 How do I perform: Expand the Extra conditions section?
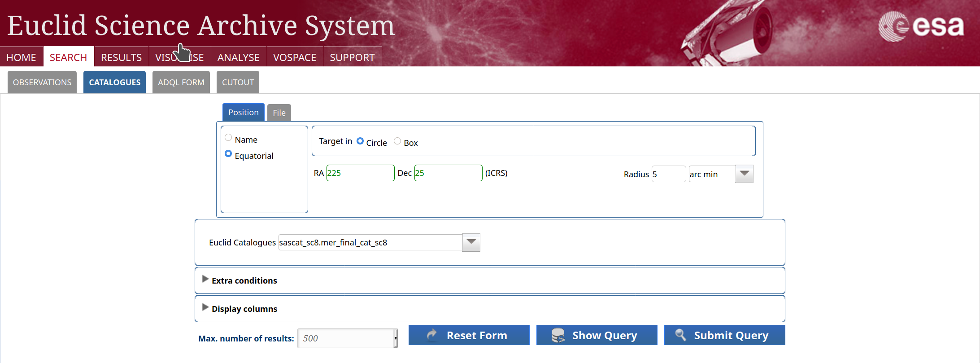[x=205, y=279]
